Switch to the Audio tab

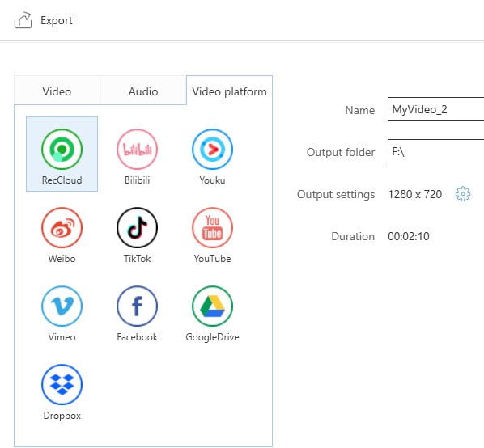[143, 91]
